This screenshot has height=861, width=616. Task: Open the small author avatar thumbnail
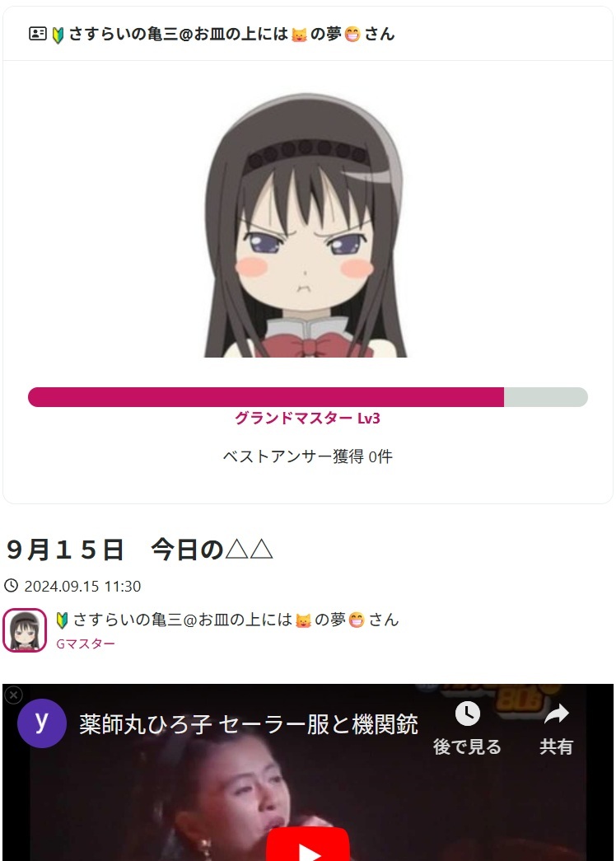point(25,630)
